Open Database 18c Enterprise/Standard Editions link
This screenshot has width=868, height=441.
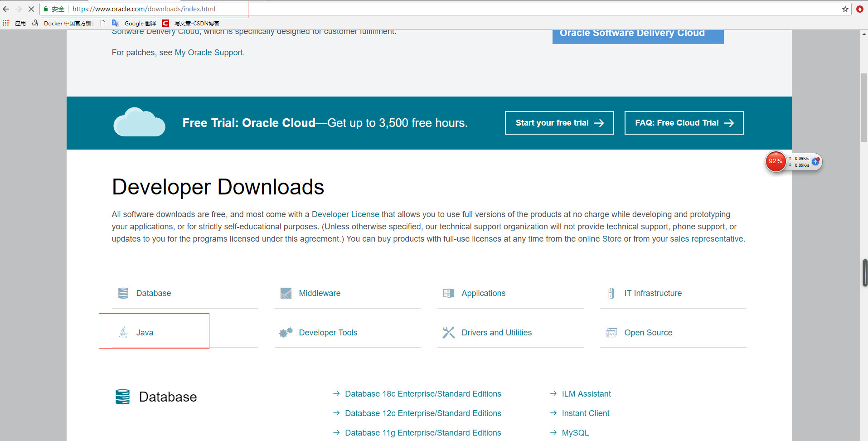coord(423,394)
